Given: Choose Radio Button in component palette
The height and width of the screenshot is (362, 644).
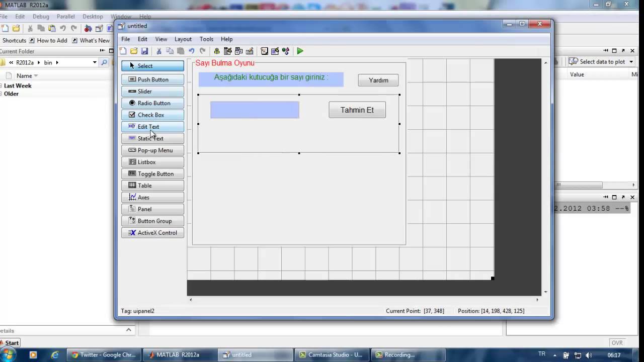Looking at the screenshot, I should click(152, 103).
